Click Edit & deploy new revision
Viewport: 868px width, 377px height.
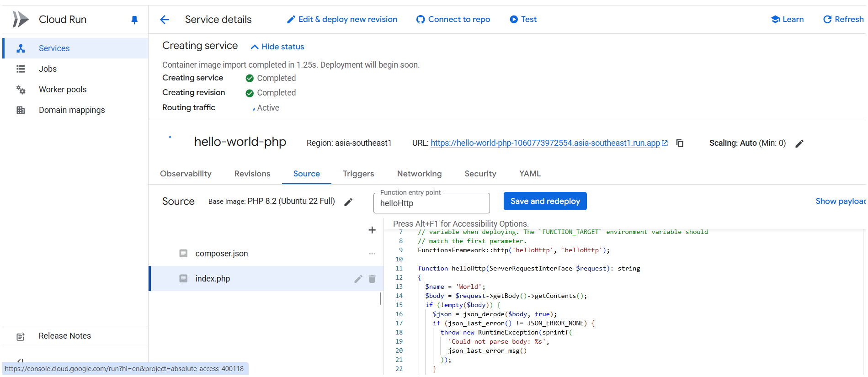pos(342,19)
